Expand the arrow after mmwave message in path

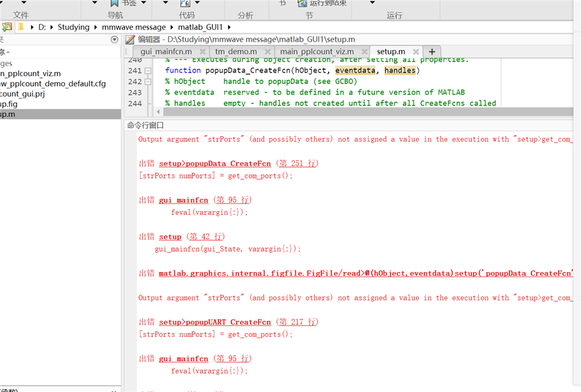(x=171, y=27)
